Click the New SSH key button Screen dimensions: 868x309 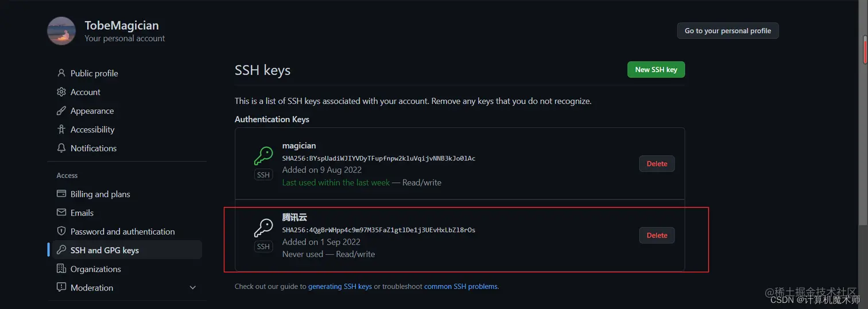click(x=656, y=69)
